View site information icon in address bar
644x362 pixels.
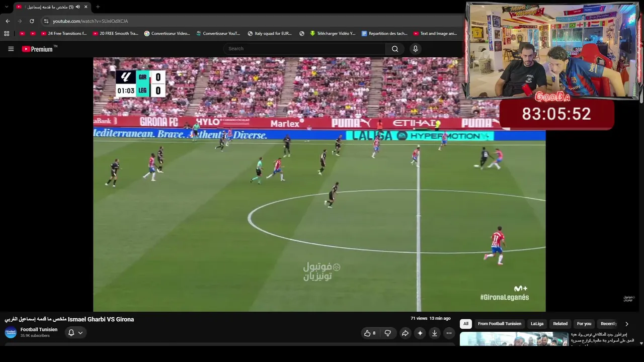point(46,21)
